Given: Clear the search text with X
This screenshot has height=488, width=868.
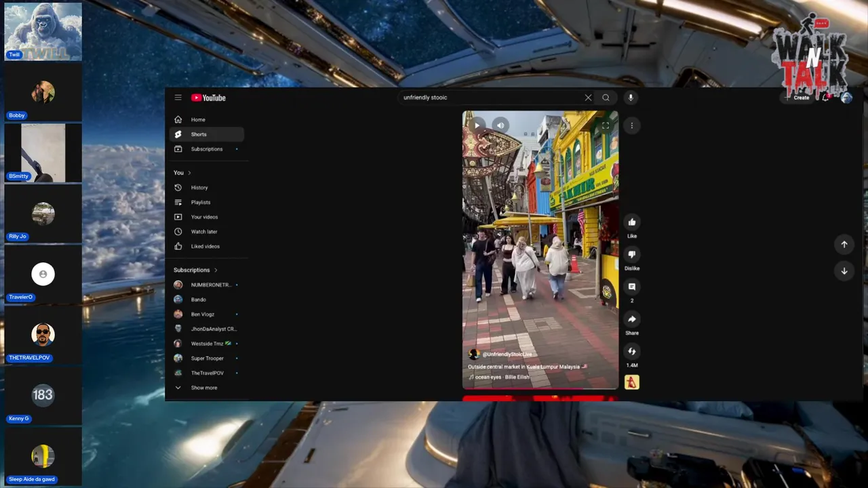Looking at the screenshot, I should click(588, 98).
